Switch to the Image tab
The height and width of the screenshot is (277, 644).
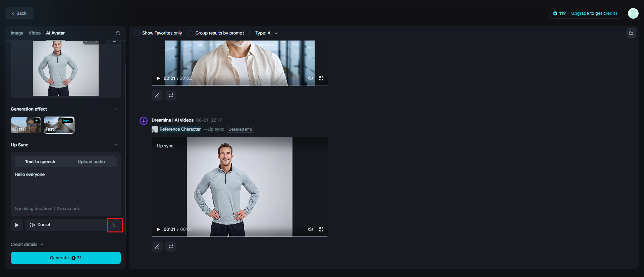(17, 33)
